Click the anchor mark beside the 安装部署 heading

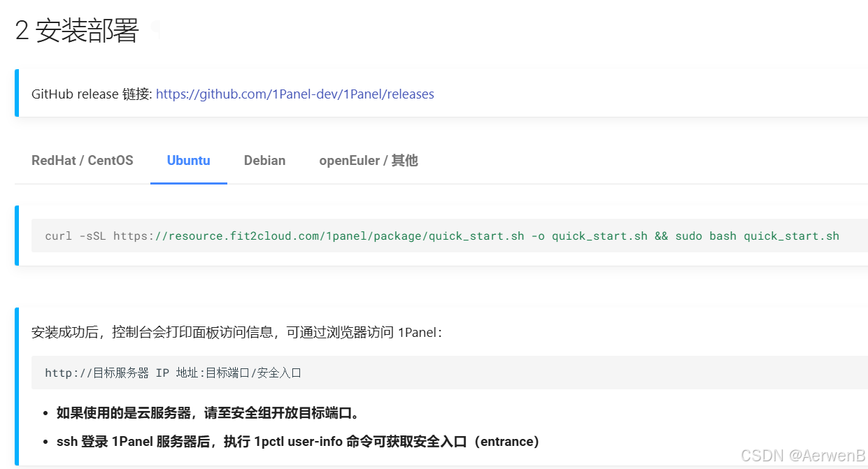pos(156,30)
